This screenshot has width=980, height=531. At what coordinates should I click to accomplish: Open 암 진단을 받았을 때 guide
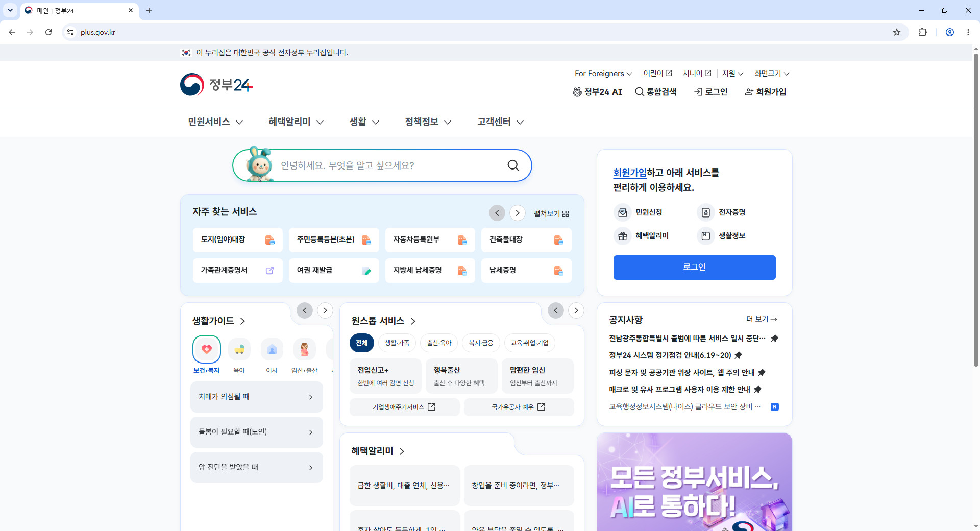tap(257, 468)
